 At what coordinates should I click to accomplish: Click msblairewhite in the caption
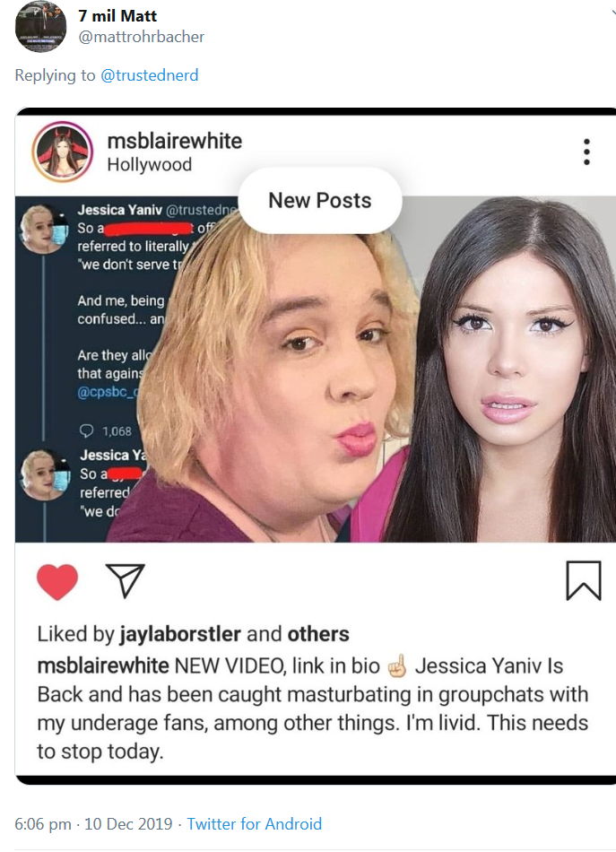point(103,665)
